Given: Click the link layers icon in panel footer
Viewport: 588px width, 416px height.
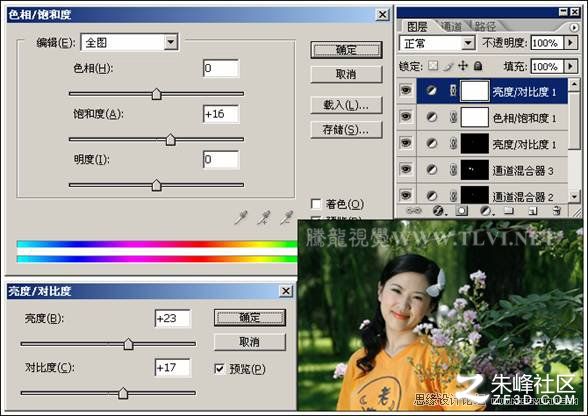Looking at the screenshot, I should pyautogui.click(x=414, y=211).
